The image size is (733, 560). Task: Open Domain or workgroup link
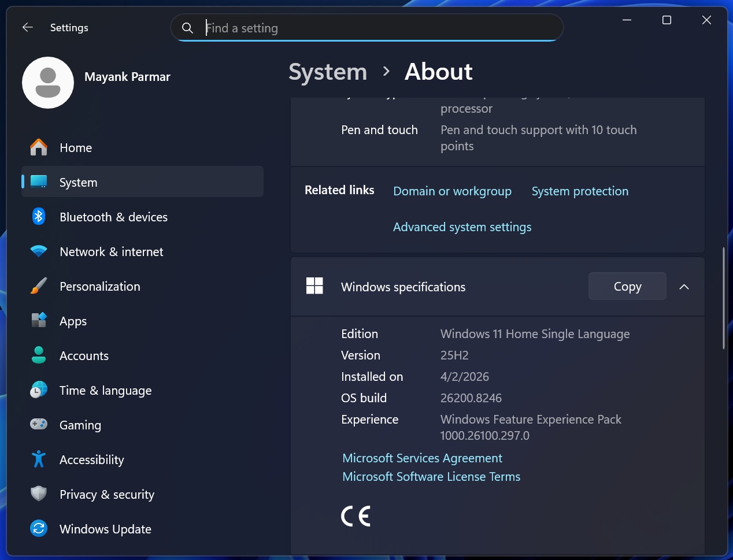(452, 191)
